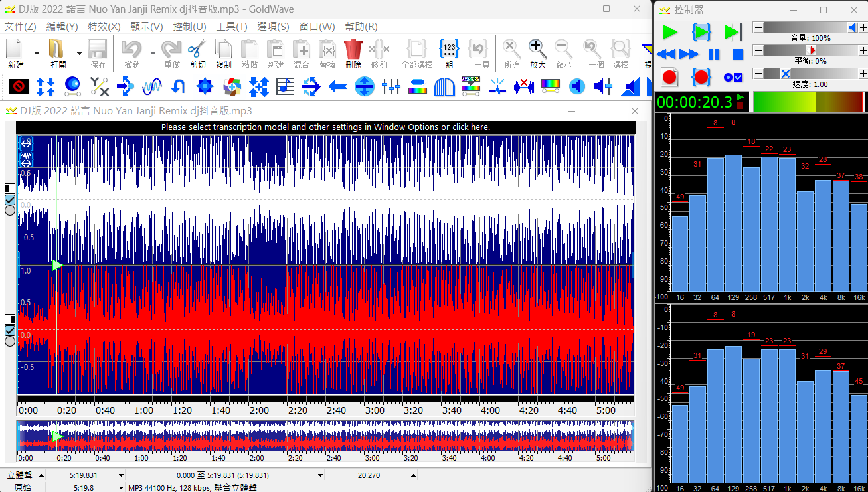This screenshot has height=492, width=868.
Task: Click the 組 (Set) selection icon
Action: tap(449, 48)
